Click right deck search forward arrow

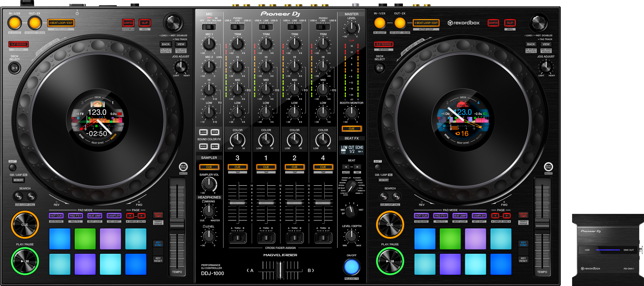coord(396,196)
